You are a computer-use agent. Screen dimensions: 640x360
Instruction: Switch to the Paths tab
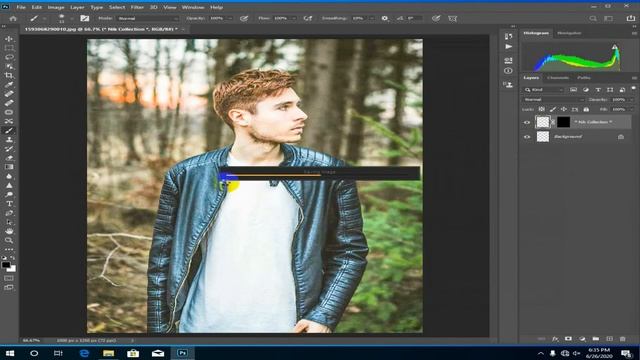pyautogui.click(x=584, y=78)
